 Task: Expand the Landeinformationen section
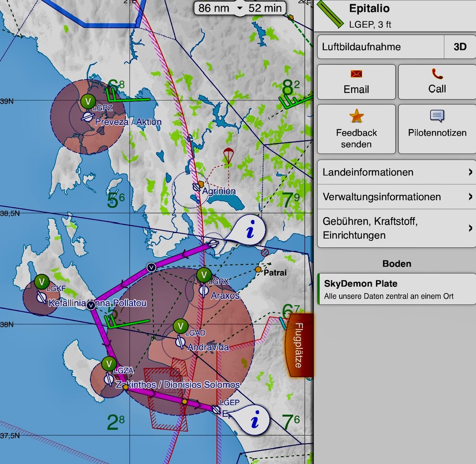[x=396, y=172]
